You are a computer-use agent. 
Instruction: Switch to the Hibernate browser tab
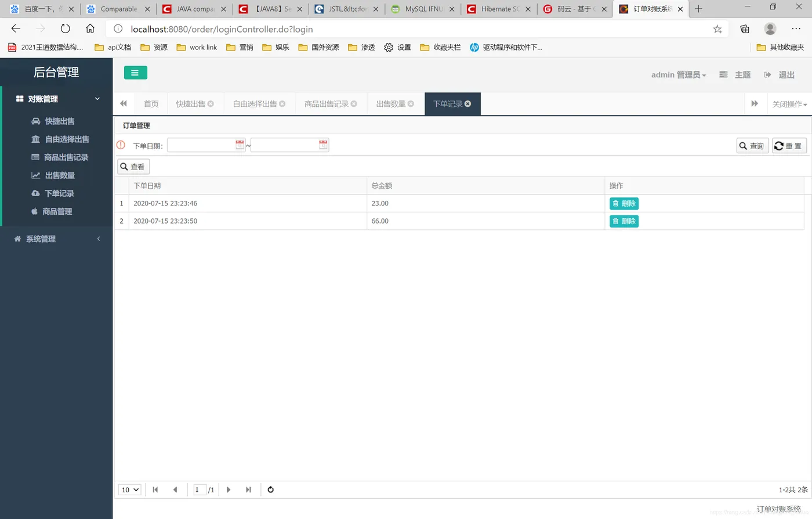(x=499, y=9)
